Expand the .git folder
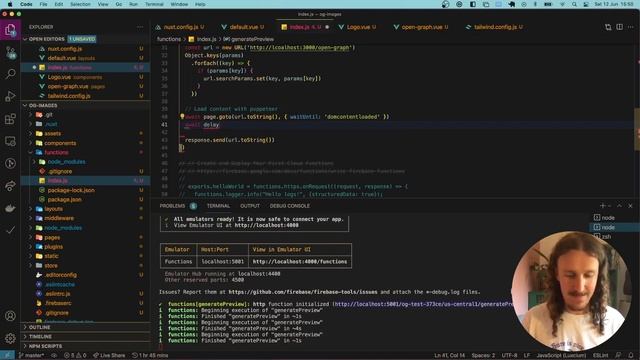The image size is (640, 360). 85,115
